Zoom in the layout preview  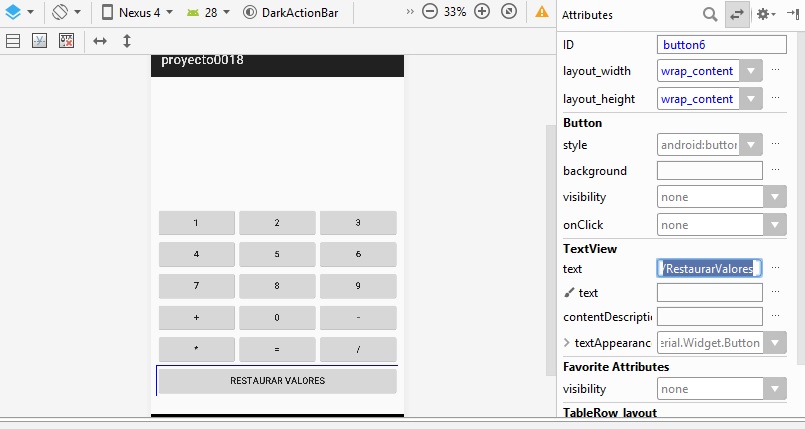pyautogui.click(x=482, y=13)
